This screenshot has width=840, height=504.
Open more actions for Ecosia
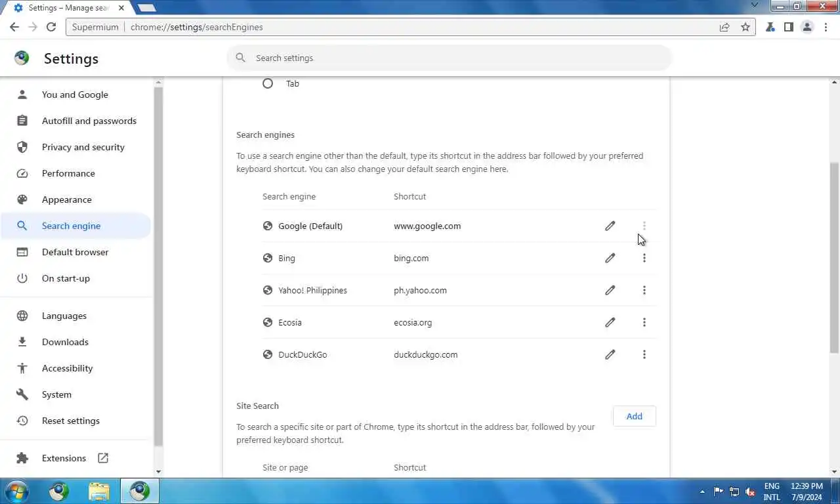(644, 322)
